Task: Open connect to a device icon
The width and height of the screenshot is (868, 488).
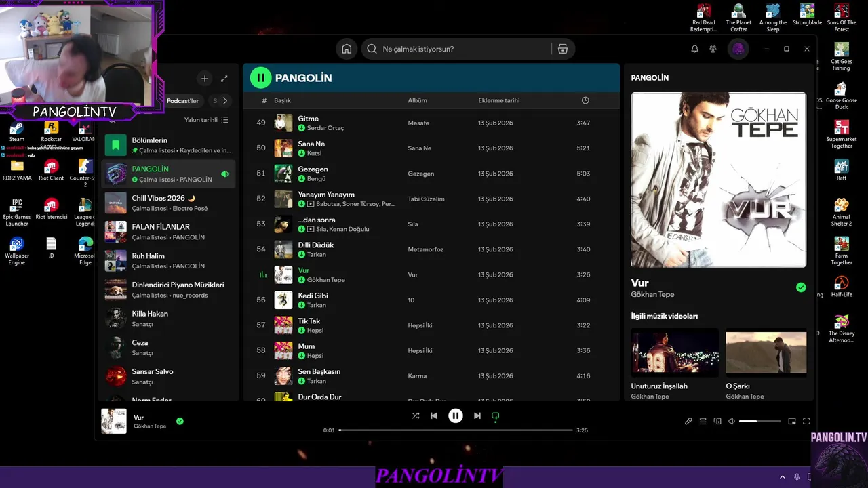Action: click(717, 421)
